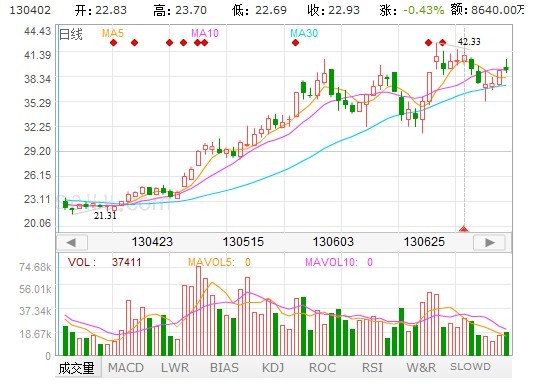The width and height of the screenshot is (533, 384).
Task: Click the left scroll arrow button
Action: [72, 242]
